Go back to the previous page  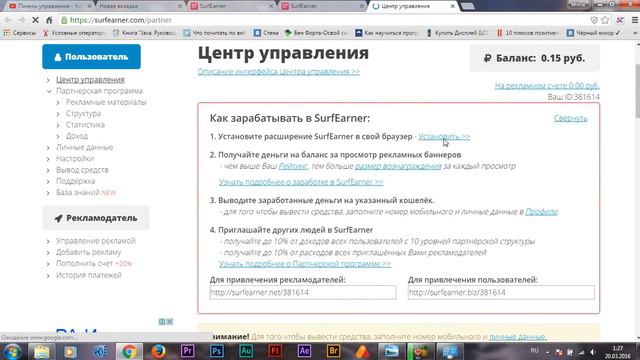click(x=8, y=20)
